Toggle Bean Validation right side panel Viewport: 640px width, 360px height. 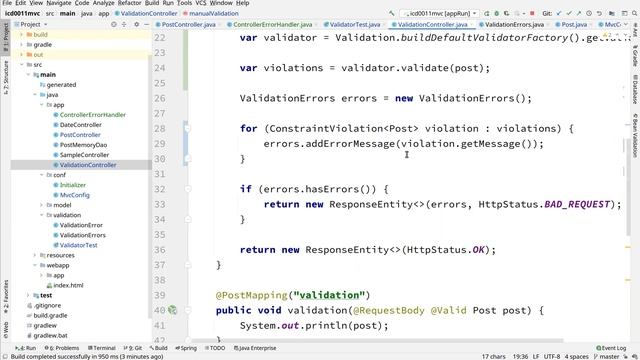(x=635, y=136)
